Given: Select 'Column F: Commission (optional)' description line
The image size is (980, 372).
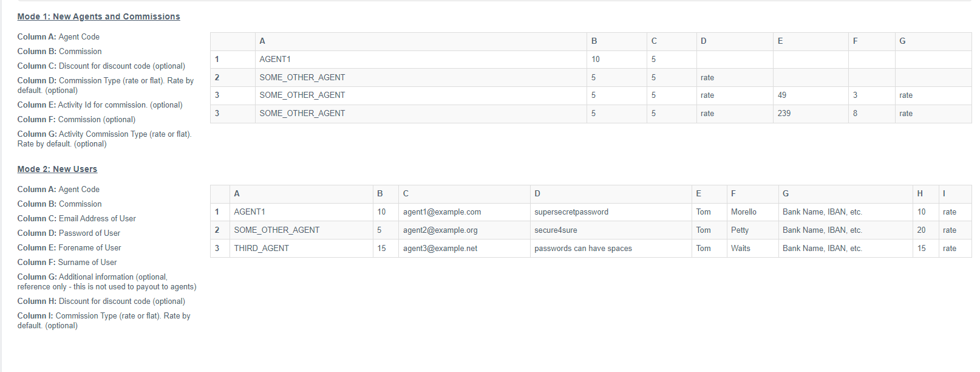Looking at the screenshot, I should click(x=77, y=119).
